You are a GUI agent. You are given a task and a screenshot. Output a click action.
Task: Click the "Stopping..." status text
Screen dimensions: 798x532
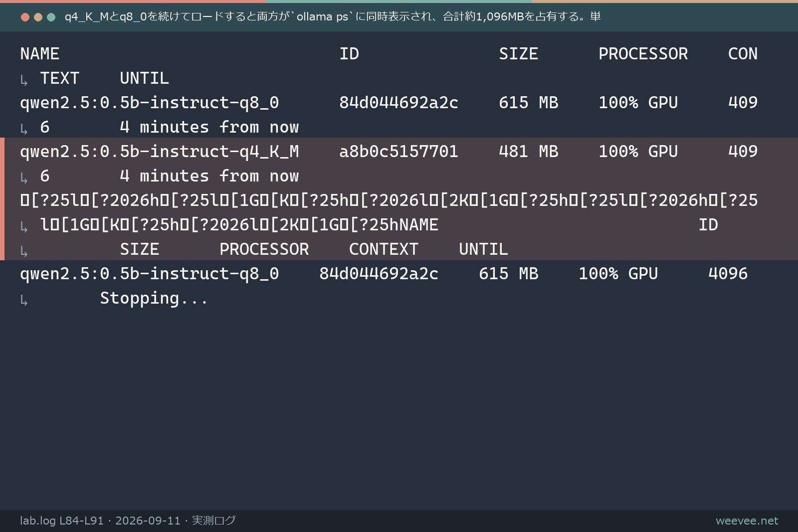pos(154,298)
